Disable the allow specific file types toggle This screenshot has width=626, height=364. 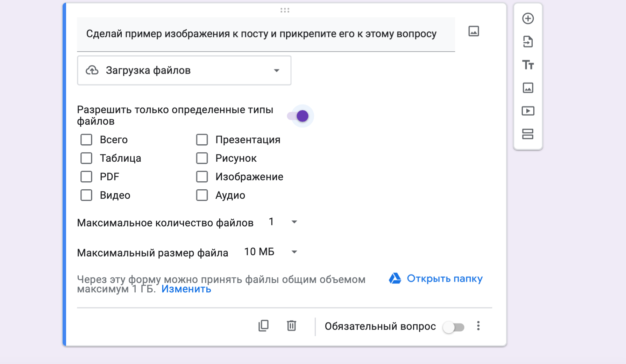pyautogui.click(x=298, y=116)
